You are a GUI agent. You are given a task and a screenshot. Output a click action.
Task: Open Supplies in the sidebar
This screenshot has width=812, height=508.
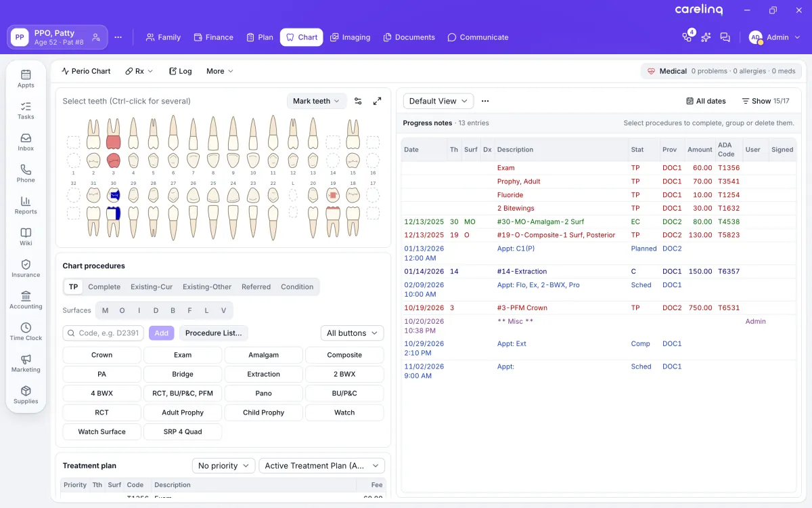[26, 395]
